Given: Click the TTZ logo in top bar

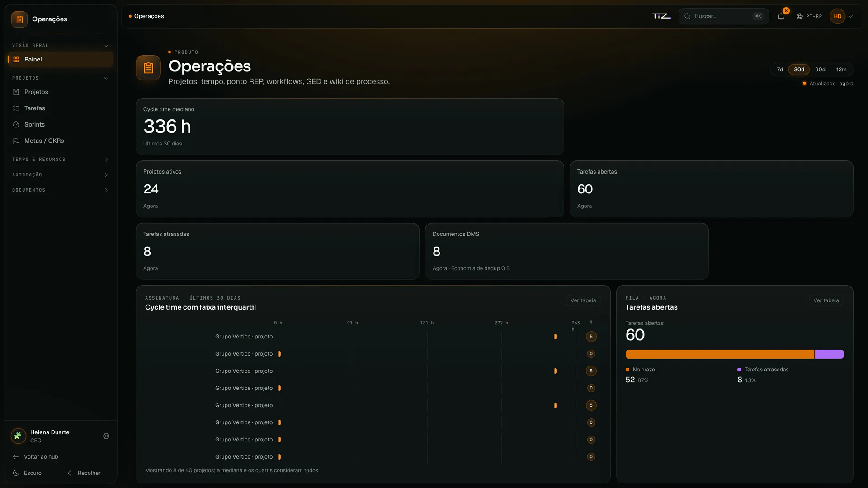Looking at the screenshot, I should point(661,16).
